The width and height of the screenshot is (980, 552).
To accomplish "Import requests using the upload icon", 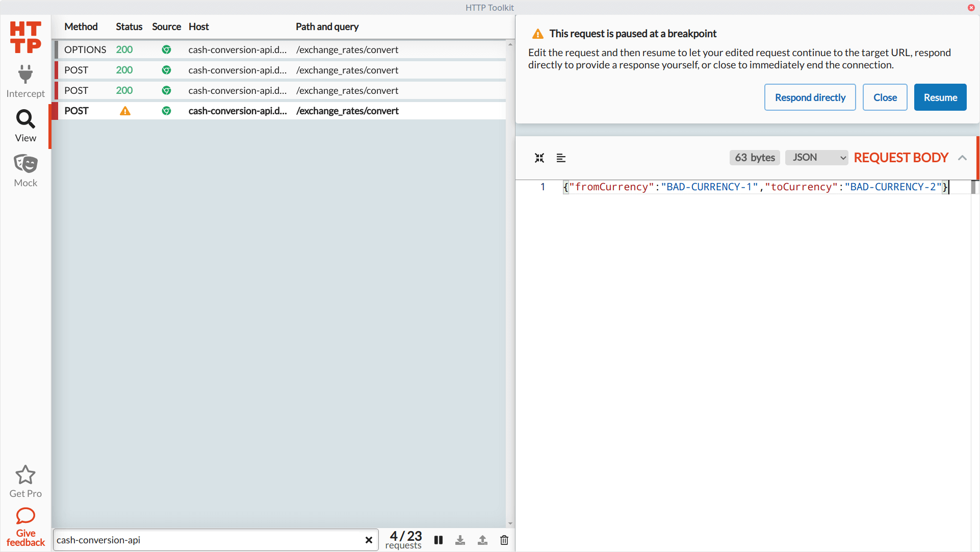I will click(482, 540).
